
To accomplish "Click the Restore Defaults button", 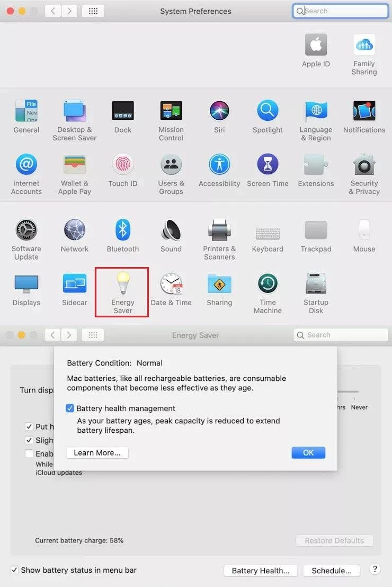I will pos(334,540).
